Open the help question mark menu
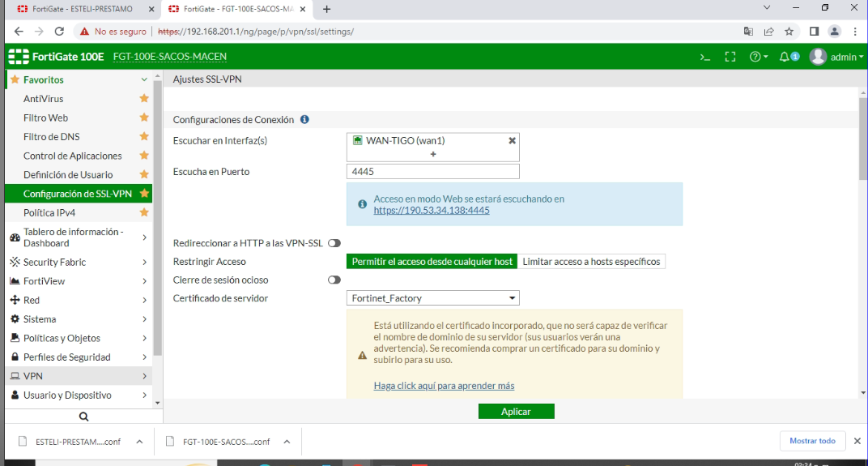This screenshot has height=466, width=868. (758, 57)
